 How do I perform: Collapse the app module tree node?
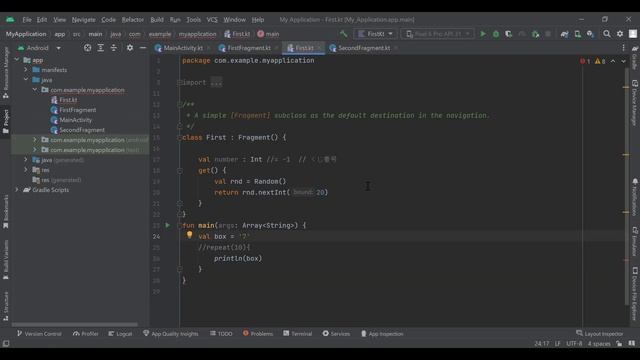[x=17, y=60]
